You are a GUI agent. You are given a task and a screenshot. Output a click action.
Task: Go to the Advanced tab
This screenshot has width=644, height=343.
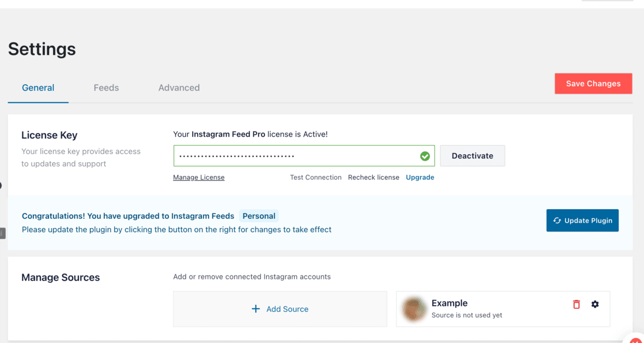[x=179, y=88]
